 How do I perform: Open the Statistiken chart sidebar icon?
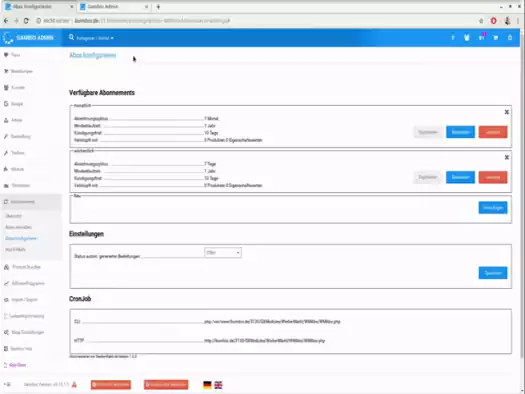click(x=6, y=185)
